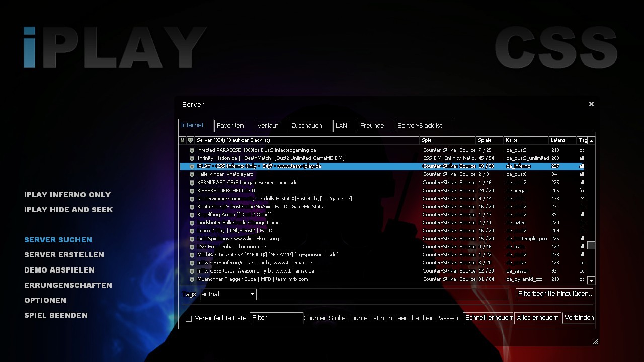
Task: Open ERRUNGENSCHAFTEN in main menu
Action: pos(68,285)
